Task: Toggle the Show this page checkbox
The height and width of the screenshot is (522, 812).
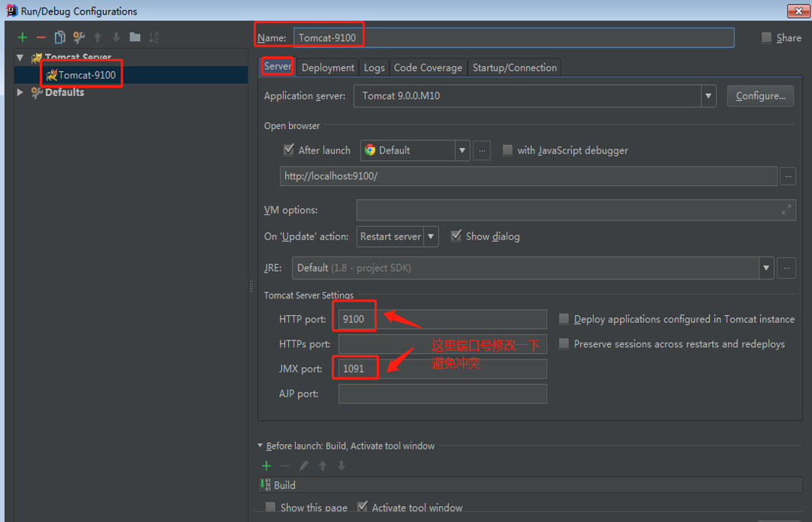Action: 271,507
